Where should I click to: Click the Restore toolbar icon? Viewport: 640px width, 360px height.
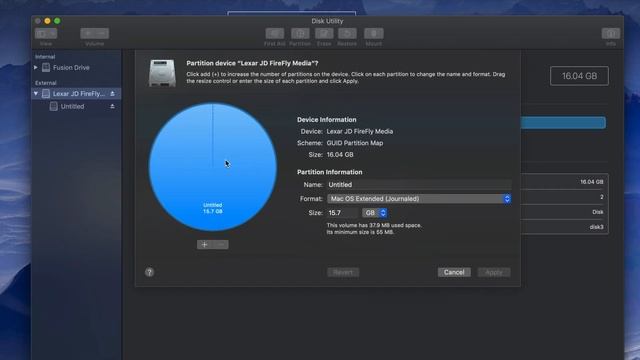click(347, 33)
